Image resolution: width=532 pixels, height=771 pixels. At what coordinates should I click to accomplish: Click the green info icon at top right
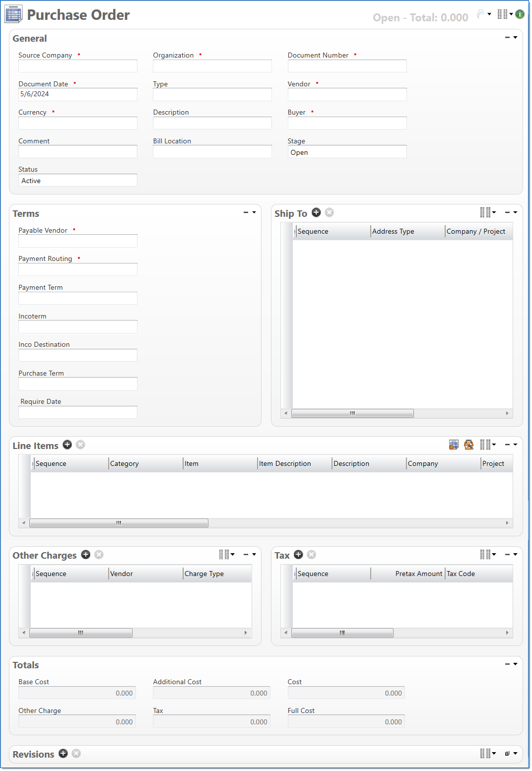(520, 14)
